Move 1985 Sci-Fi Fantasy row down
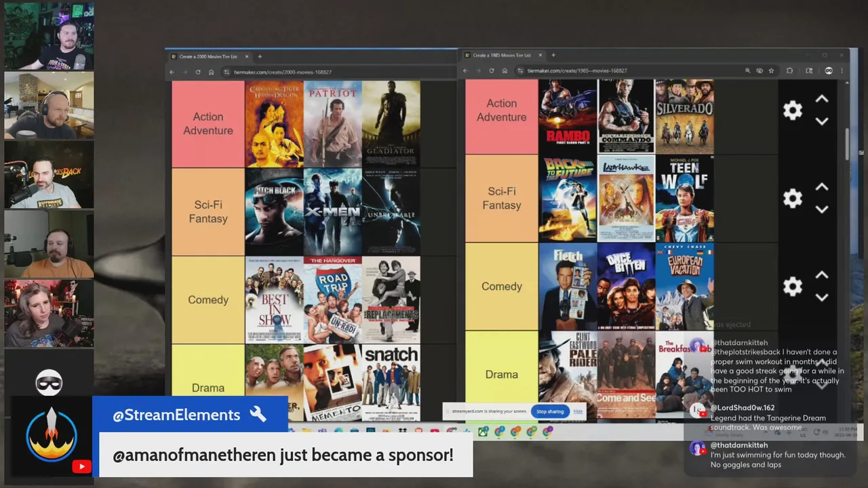The height and width of the screenshot is (488, 868). pyautogui.click(x=822, y=209)
